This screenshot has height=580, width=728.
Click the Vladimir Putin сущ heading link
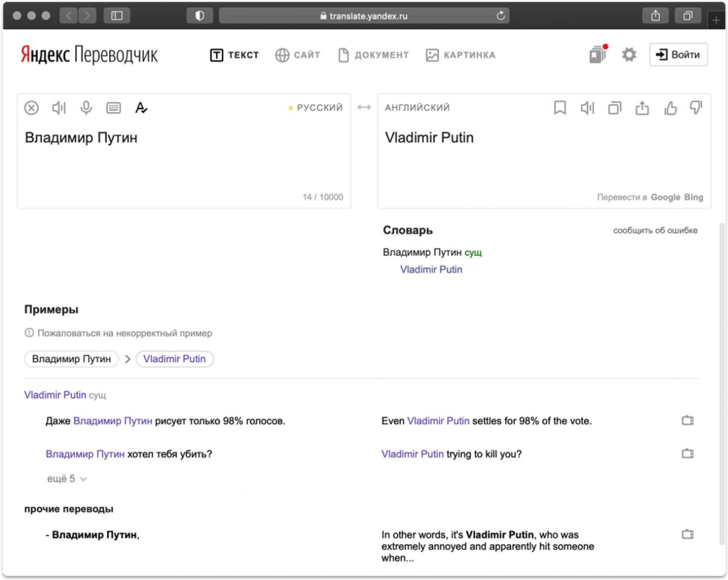click(x=55, y=395)
